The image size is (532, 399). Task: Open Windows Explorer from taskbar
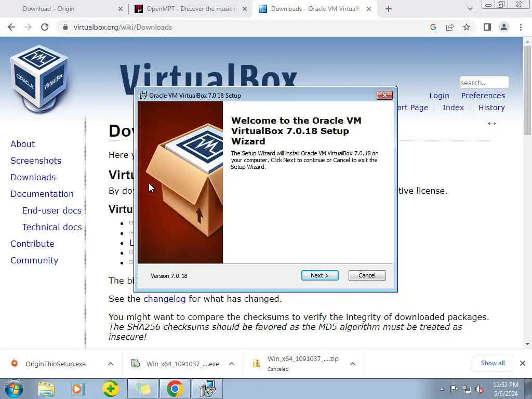46,389
